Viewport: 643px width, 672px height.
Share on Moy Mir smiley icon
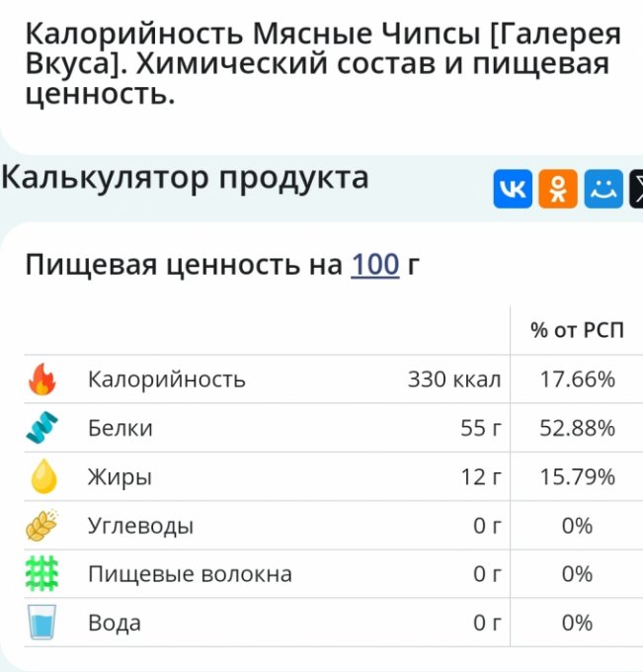pos(603,189)
